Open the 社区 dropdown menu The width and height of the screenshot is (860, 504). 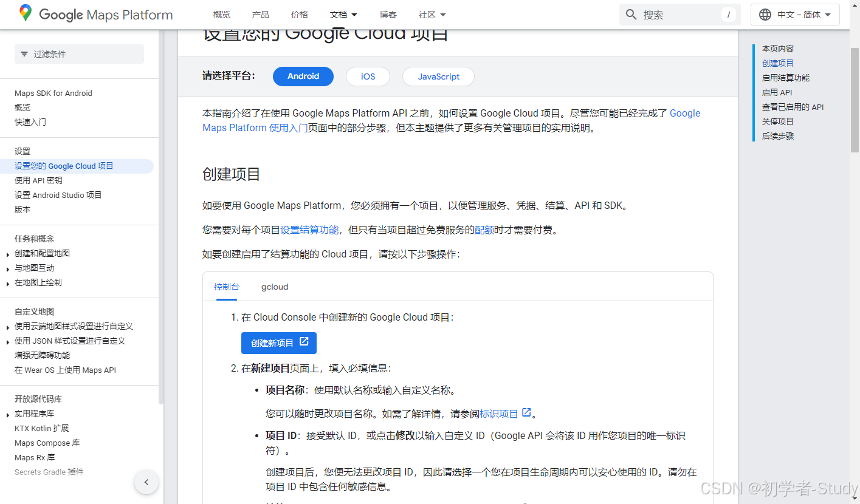point(432,15)
